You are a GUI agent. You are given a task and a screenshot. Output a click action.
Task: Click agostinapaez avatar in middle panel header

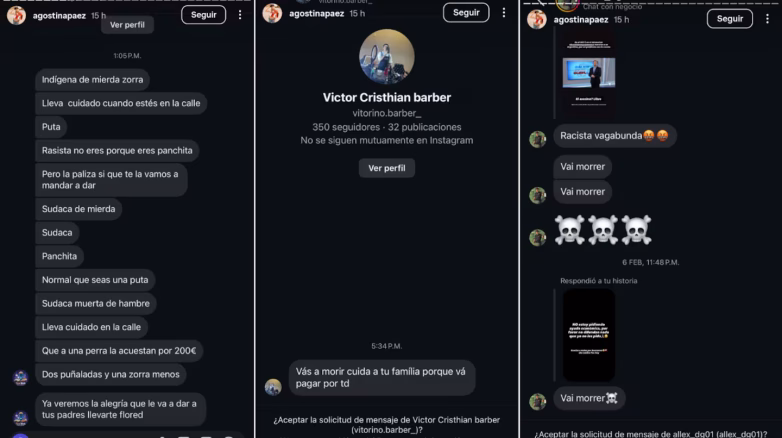(x=272, y=13)
